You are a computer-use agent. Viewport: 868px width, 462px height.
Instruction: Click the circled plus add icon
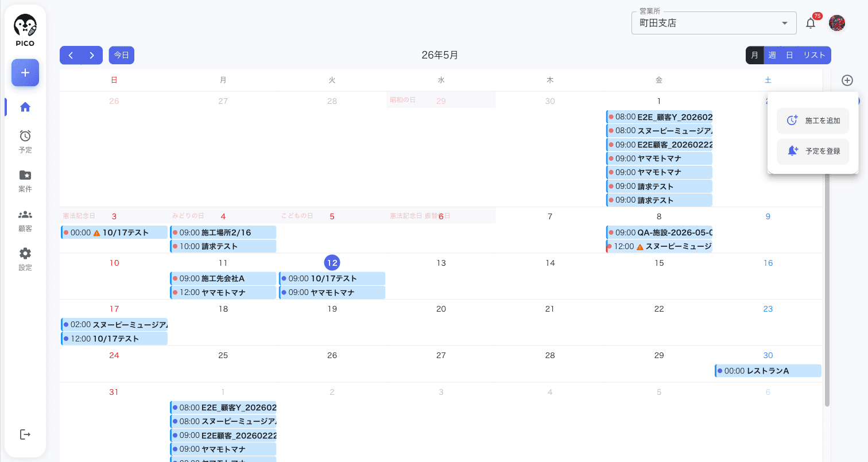[x=847, y=80]
